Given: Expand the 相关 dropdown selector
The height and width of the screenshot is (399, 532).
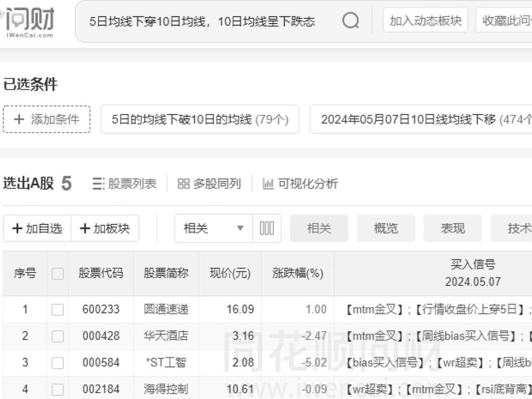Looking at the screenshot, I should (214, 228).
